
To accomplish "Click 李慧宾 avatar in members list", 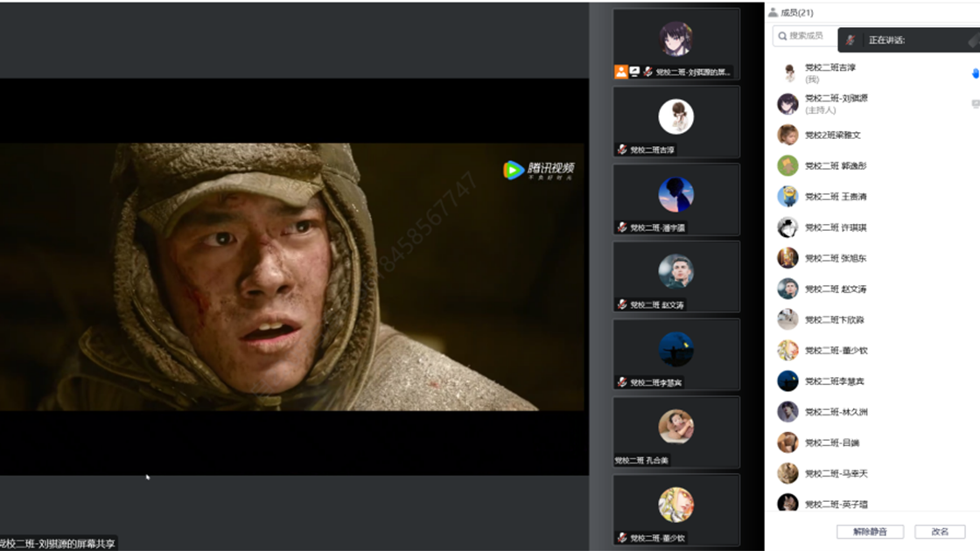I will (x=787, y=381).
